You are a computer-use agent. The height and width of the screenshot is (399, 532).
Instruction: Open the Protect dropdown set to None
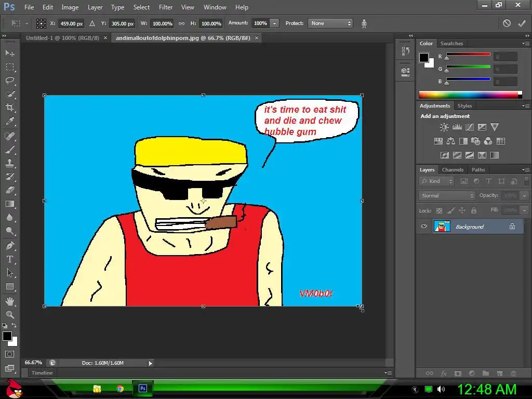pos(330,23)
